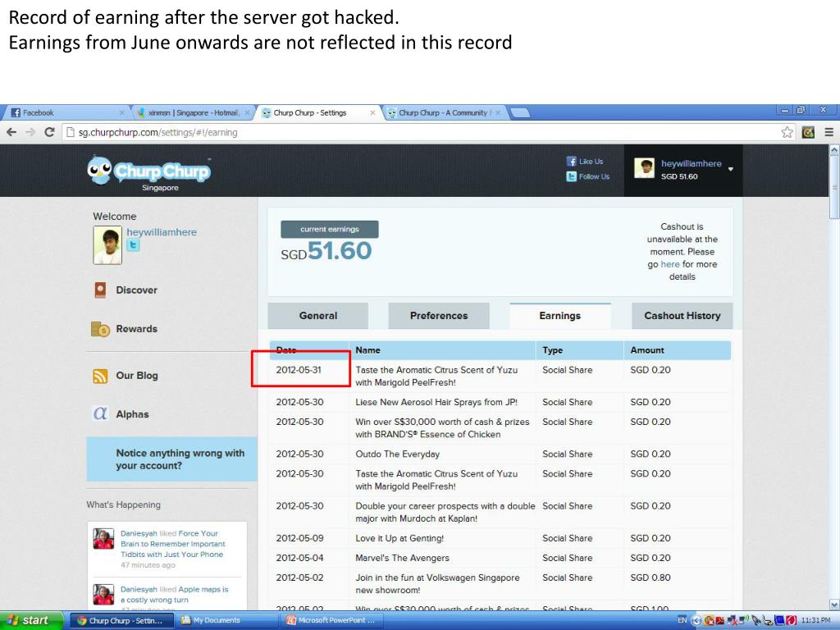Open the Preferences tab
The height and width of the screenshot is (630, 840).
439,316
